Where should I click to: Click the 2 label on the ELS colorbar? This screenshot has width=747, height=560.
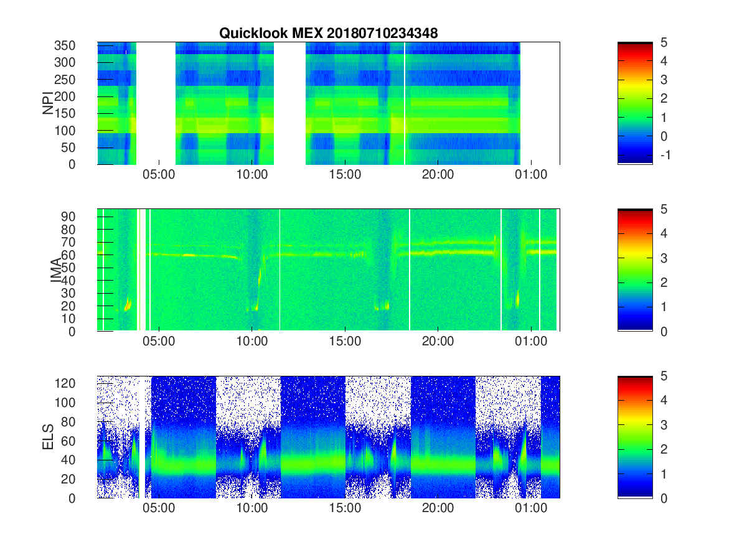pos(663,449)
